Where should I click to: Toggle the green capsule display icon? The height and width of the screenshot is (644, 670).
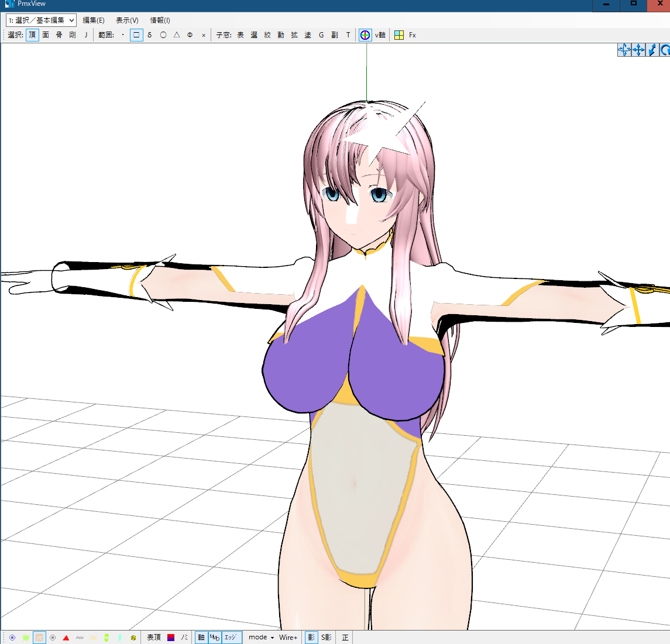pyautogui.click(x=106, y=638)
